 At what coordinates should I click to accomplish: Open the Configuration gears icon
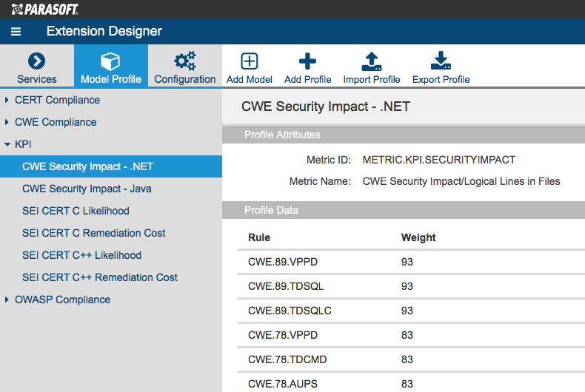[185, 61]
